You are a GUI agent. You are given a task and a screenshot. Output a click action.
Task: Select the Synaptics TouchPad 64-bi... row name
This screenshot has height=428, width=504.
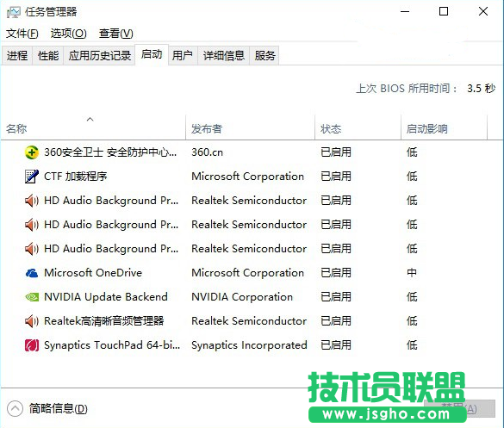112,345
